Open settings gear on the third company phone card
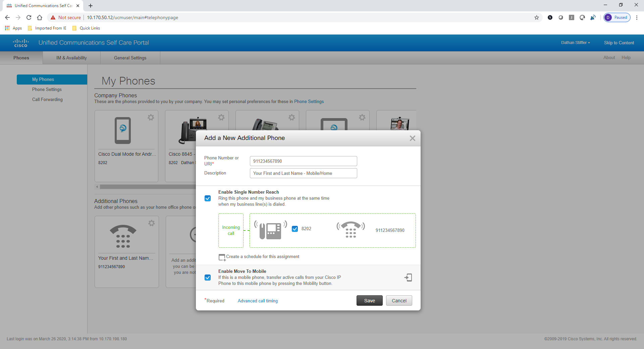Image resolution: width=644 pixels, height=349 pixels. [x=292, y=117]
